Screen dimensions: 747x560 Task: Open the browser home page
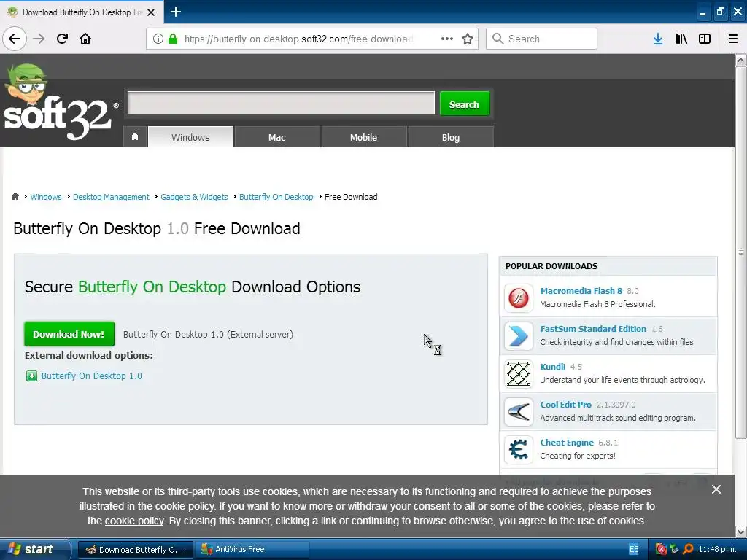pos(85,39)
